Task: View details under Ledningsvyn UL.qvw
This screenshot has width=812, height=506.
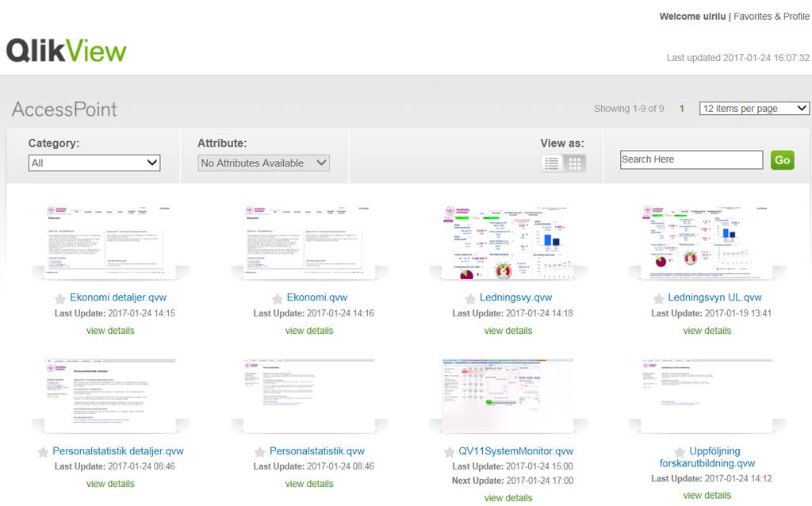Action: (707, 331)
